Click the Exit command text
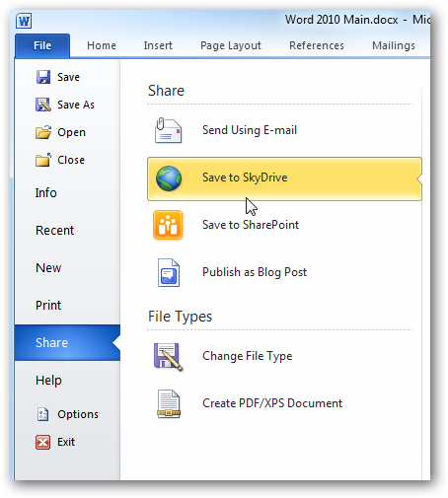The width and height of the screenshot is (448, 498). pyautogui.click(x=66, y=442)
